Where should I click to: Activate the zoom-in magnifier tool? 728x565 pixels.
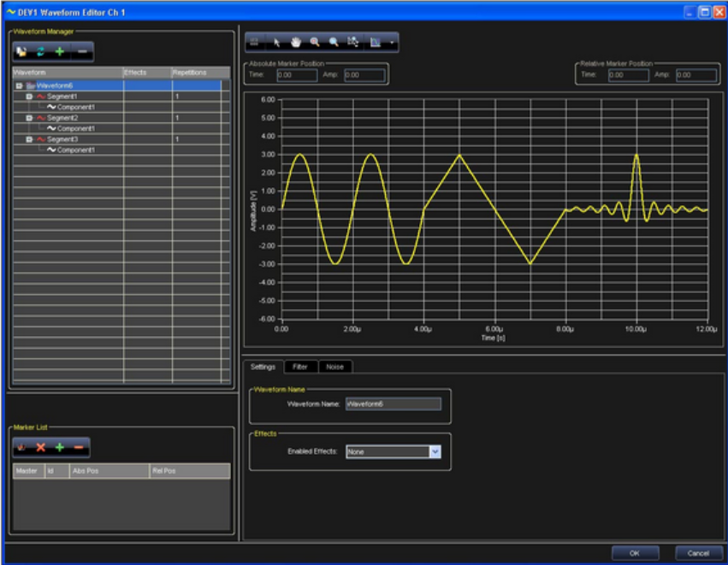315,40
